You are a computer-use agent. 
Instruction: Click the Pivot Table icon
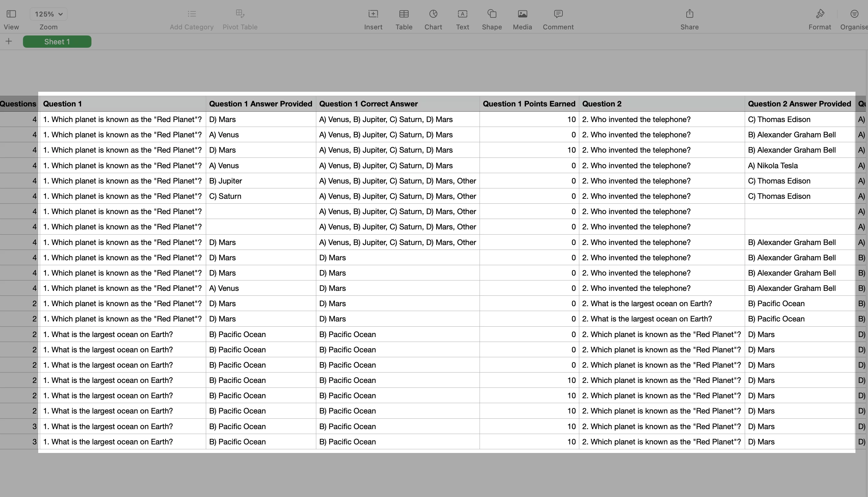click(x=240, y=14)
